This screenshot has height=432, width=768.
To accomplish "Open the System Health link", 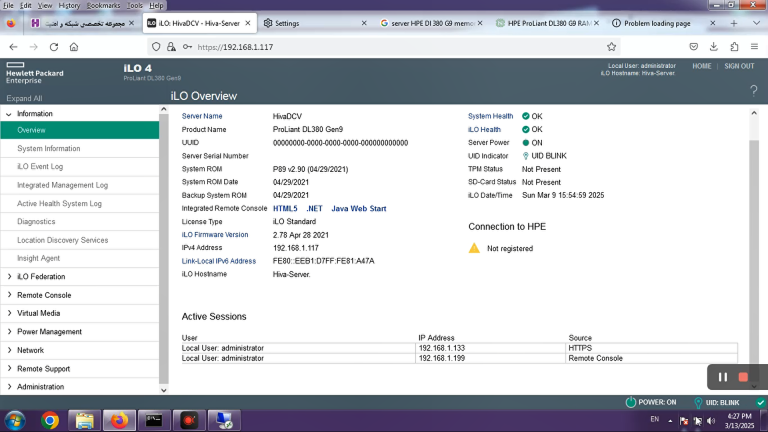I will point(490,116).
